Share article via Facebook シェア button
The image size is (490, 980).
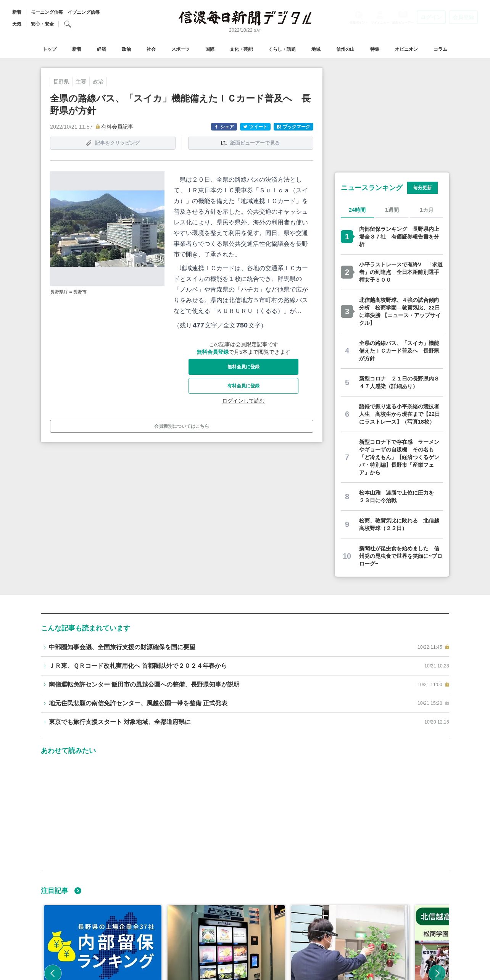[x=224, y=127]
